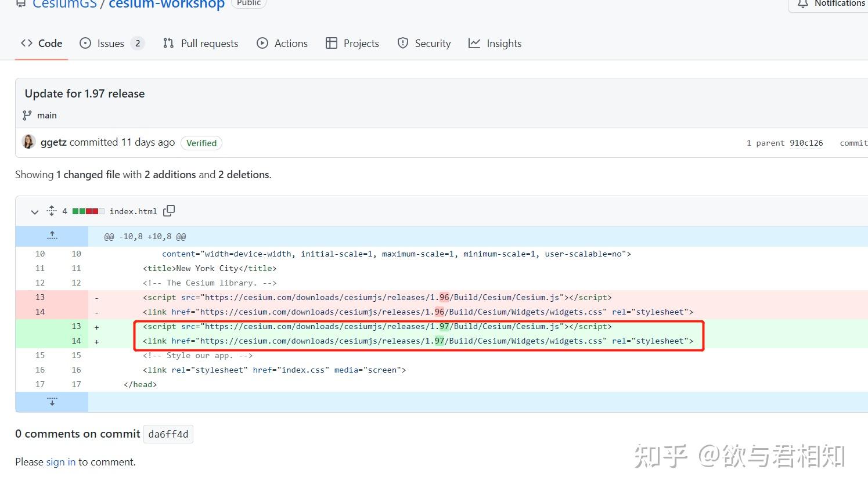Screen dimensions: 868x491
Task: Click the branch icon next to main
Action: [27, 115]
